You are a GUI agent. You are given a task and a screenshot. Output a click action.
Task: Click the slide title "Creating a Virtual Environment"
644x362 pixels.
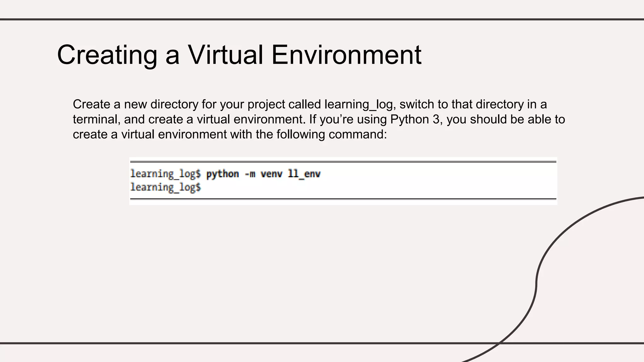click(x=239, y=55)
